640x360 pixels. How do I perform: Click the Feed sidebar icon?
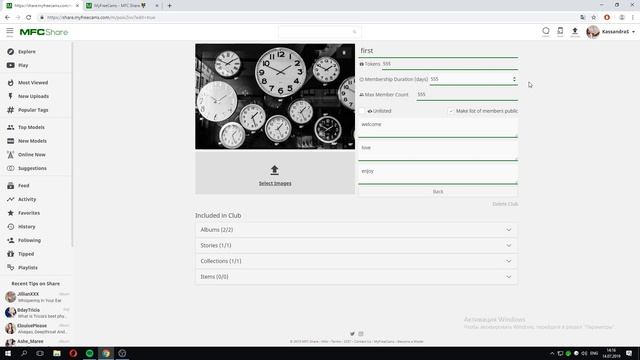11,186
